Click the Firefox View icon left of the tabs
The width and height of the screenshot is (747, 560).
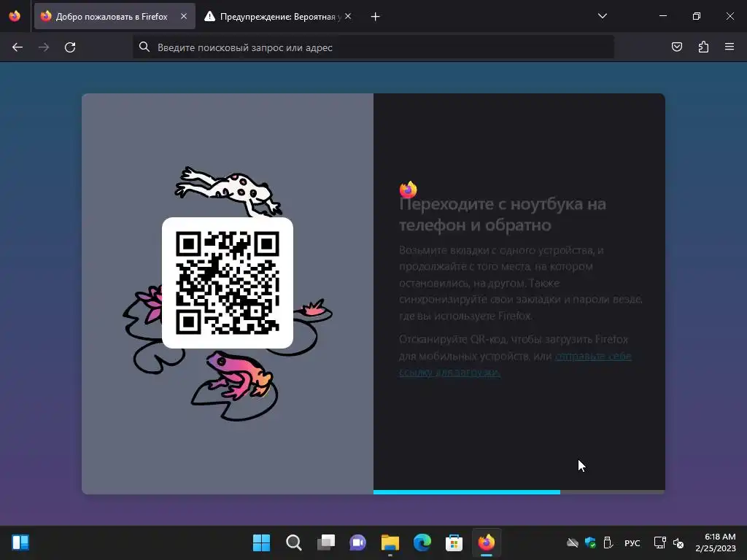click(15, 16)
